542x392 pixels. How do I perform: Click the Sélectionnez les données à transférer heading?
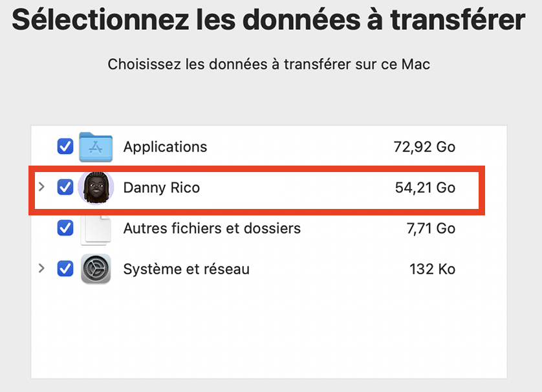pyautogui.click(x=268, y=19)
